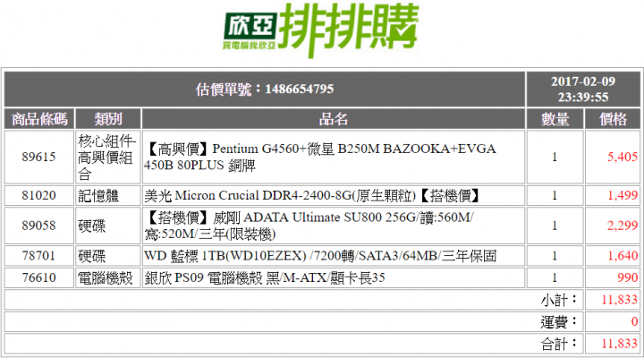644x358 pixels.
Task: Click subtotal value 11,833 beside 小計
Action: pyautogui.click(x=620, y=300)
